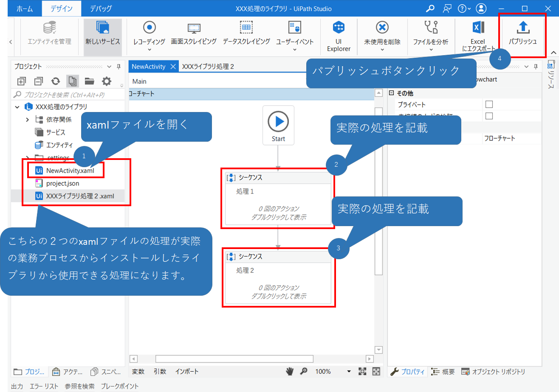Fit workflow to screen
This screenshot has height=392, width=559.
[362, 371]
